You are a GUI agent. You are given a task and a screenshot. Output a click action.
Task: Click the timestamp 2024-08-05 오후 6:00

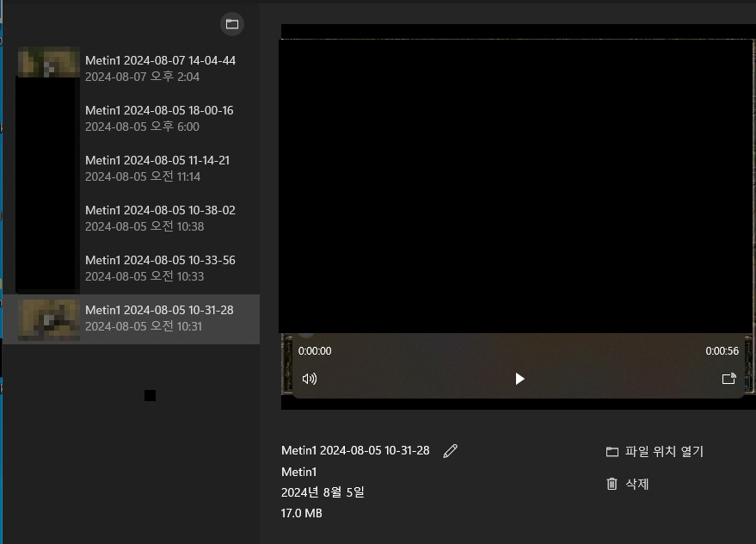[142, 127]
